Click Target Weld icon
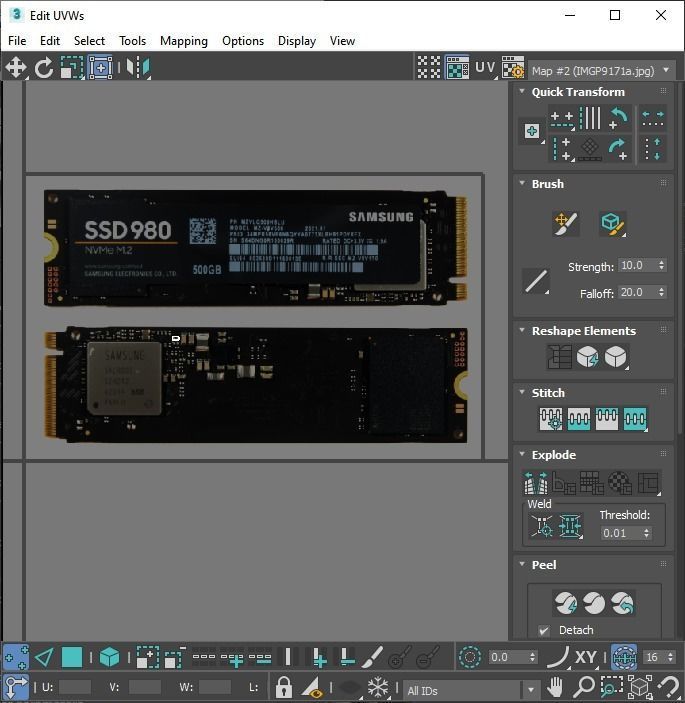The height and width of the screenshot is (703, 685). pyautogui.click(x=542, y=526)
